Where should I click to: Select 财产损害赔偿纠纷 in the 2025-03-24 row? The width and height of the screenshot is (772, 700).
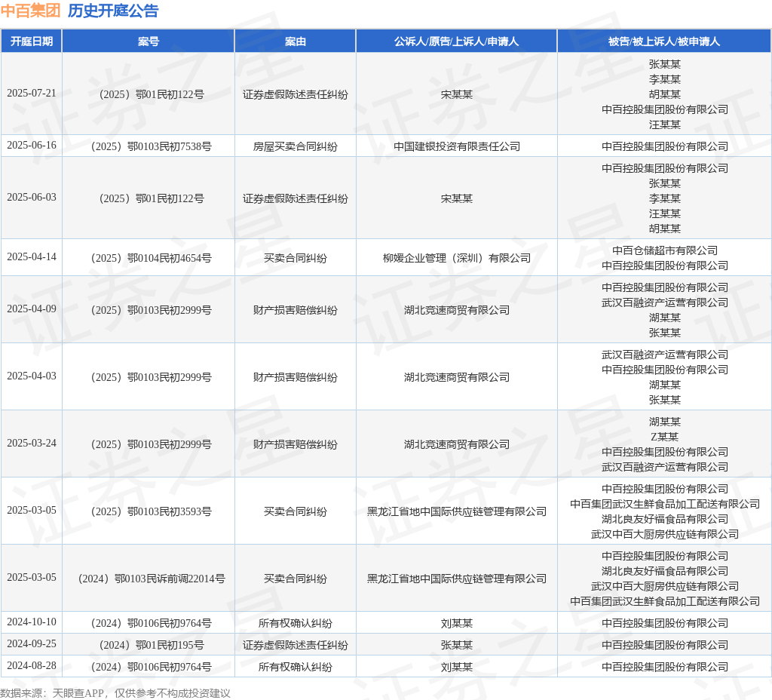pyautogui.click(x=296, y=444)
